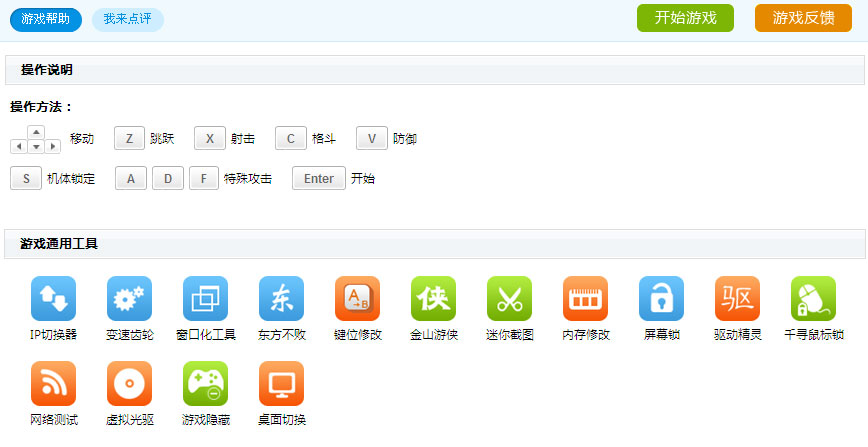Click the 千寻鼠标锁 text label

click(814, 335)
